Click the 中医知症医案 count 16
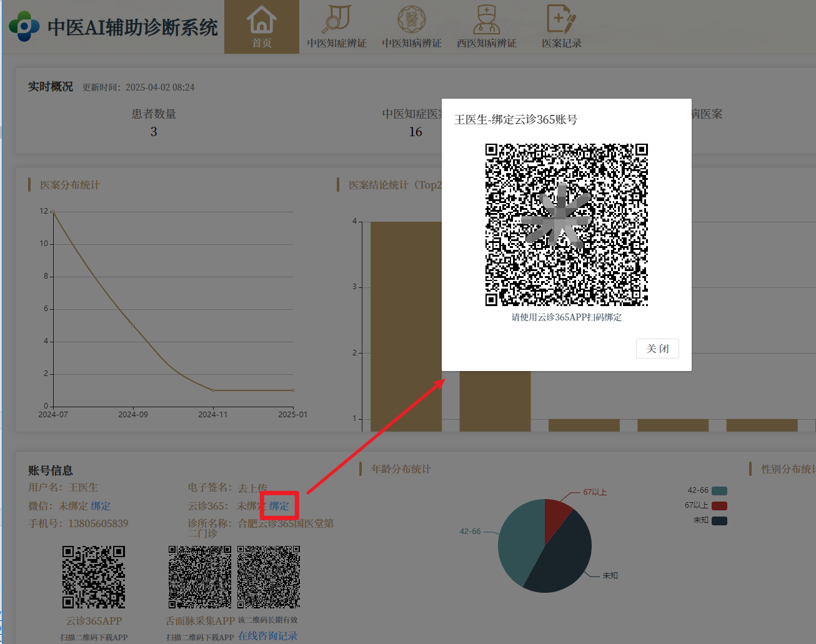This screenshot has height=644, width=816. click(x=415, y=132)
